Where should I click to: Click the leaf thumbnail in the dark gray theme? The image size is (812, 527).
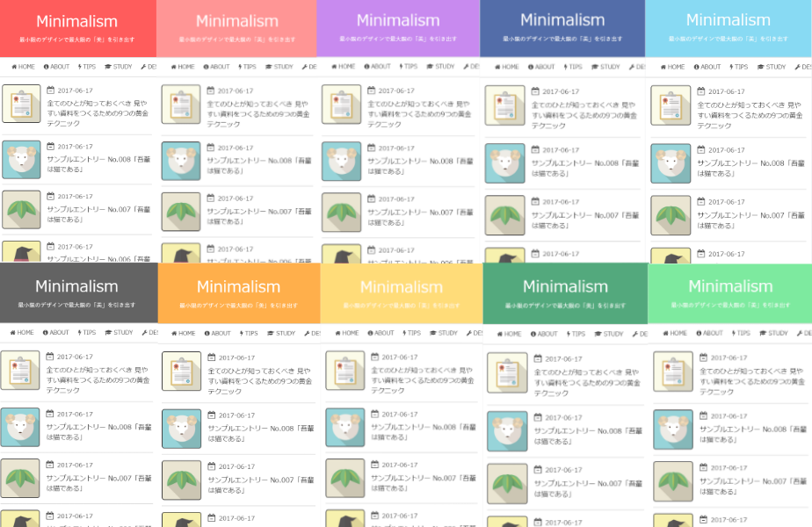(19, 480)
